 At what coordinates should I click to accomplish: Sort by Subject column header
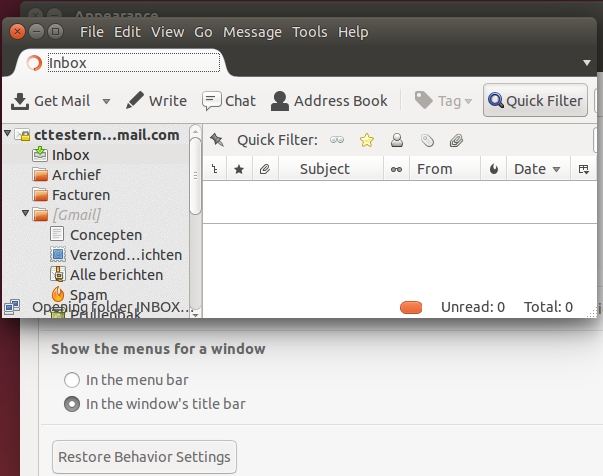coord(331,169)
